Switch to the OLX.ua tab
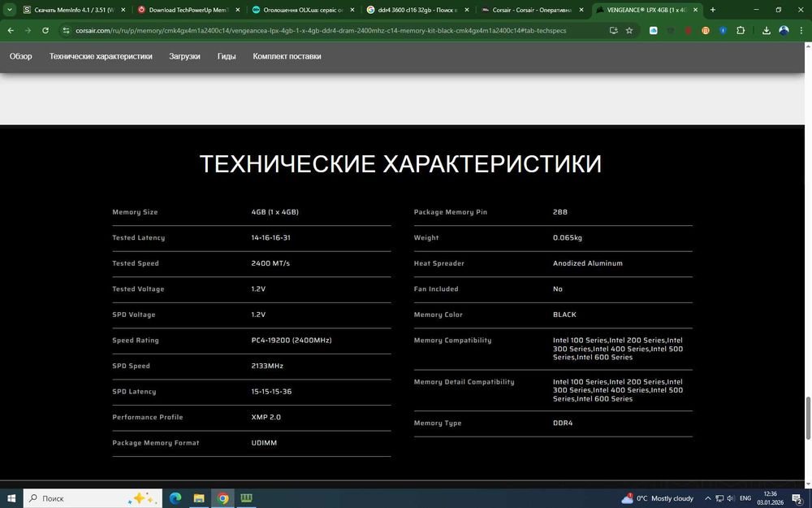This screenshot has width=812, height=508. [303, 10]
